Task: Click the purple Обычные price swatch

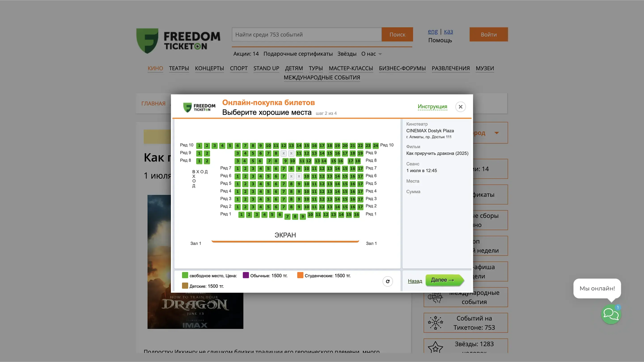Action: pos(246,275)
